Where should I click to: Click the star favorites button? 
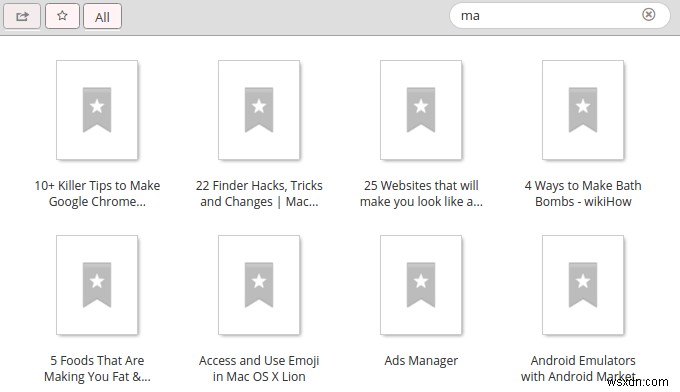tap(62, 16)
